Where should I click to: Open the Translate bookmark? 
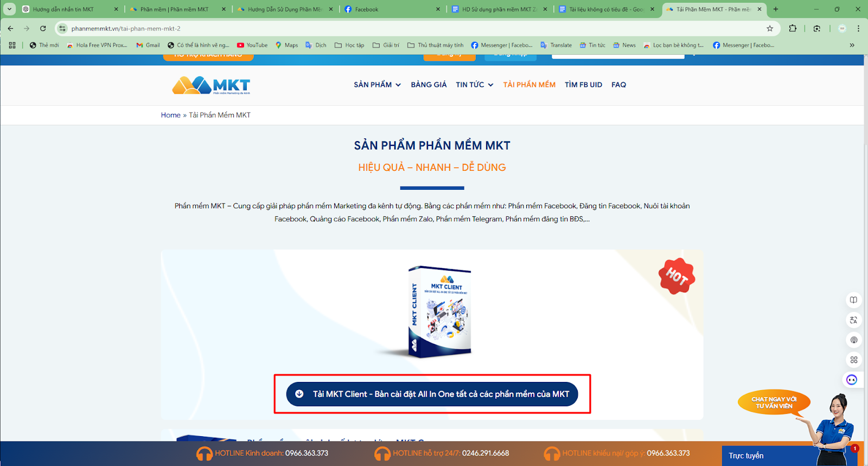556,45
